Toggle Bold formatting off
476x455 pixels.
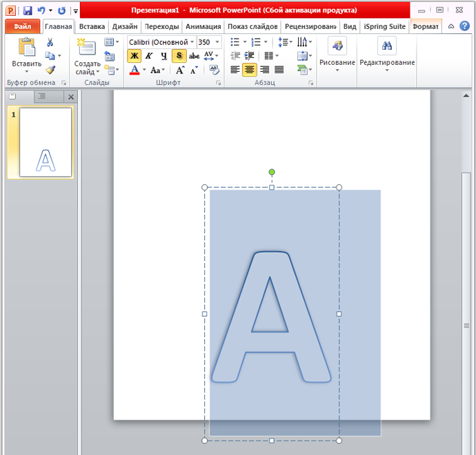[135, 56]
